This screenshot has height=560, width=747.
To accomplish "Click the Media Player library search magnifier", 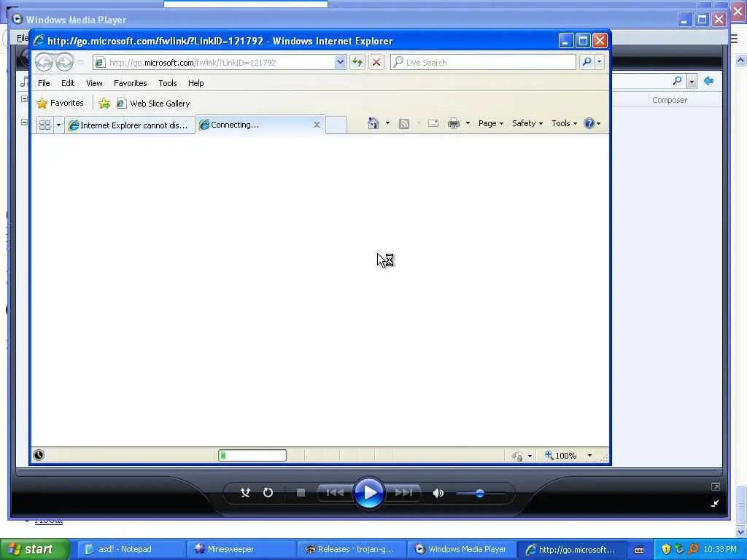I will coord(677,82).
